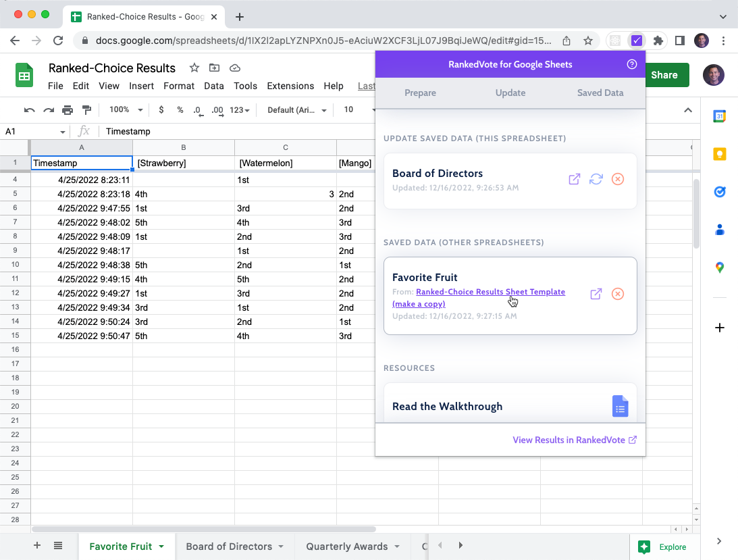The width and height of the screenshot is (738, 560).
Task: Click the green Share button
Action: point(667,75)
